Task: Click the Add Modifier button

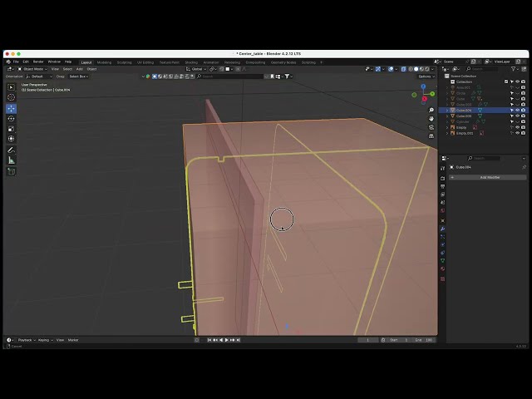Action: pos(487,177)
